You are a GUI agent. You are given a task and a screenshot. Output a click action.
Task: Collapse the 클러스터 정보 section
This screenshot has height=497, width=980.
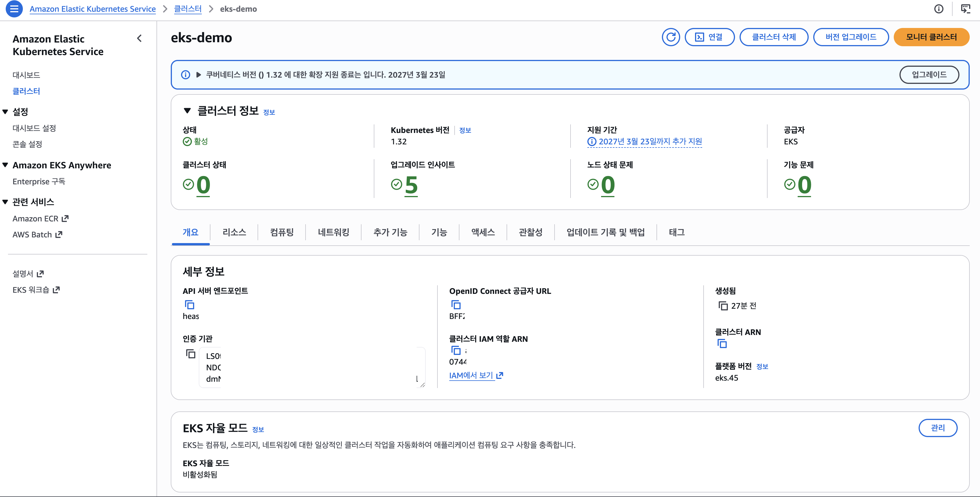[x=187, y=111]
